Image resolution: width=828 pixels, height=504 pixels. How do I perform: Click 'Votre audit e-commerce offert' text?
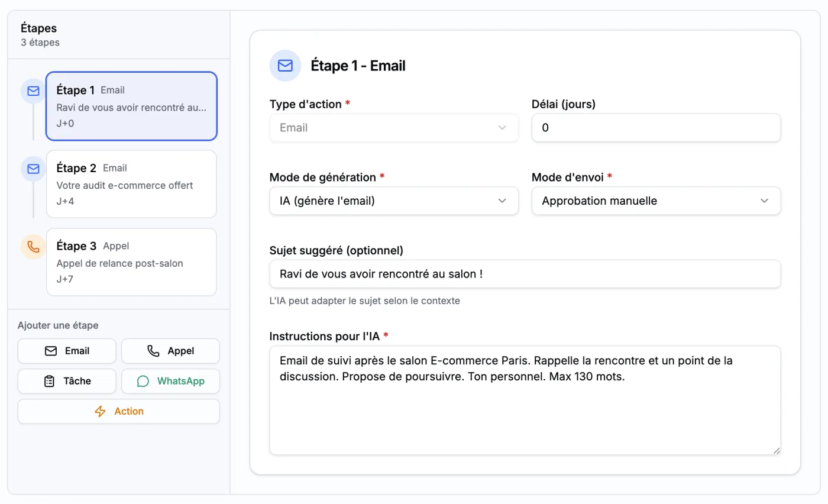point(125,185)
